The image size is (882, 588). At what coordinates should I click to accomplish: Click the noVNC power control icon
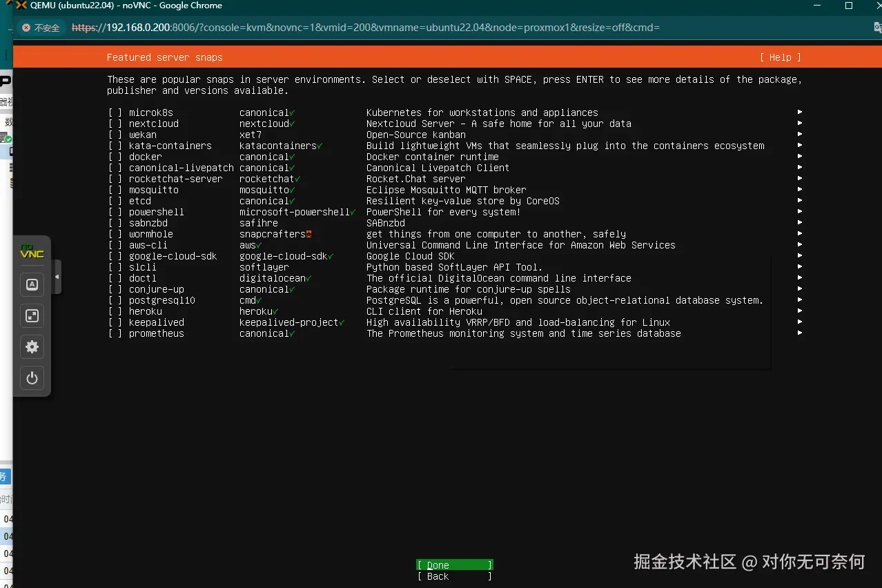[32, 378]
